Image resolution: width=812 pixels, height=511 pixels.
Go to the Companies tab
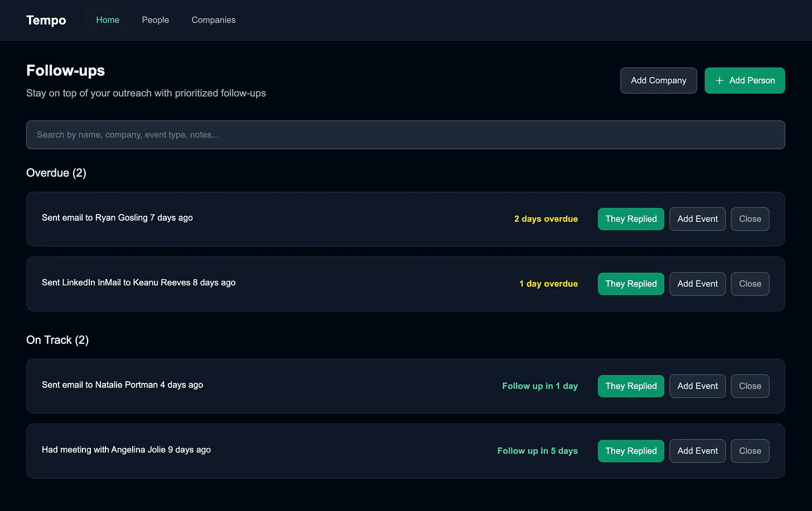pyautogui.click(x=214, y=20)
